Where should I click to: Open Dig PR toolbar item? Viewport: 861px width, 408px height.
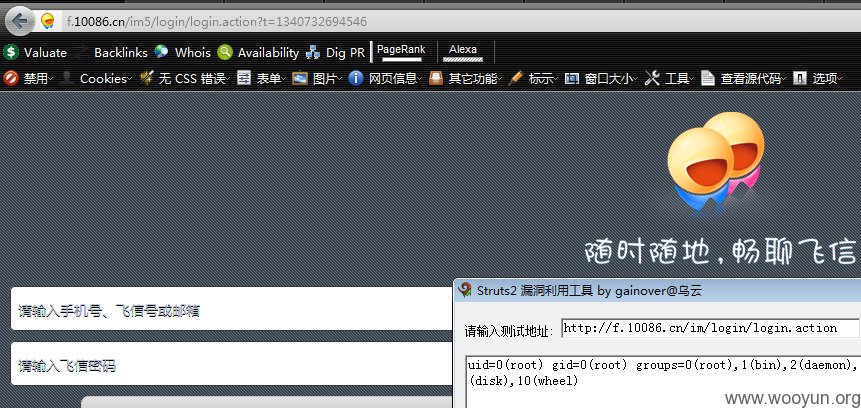point(345,53)
